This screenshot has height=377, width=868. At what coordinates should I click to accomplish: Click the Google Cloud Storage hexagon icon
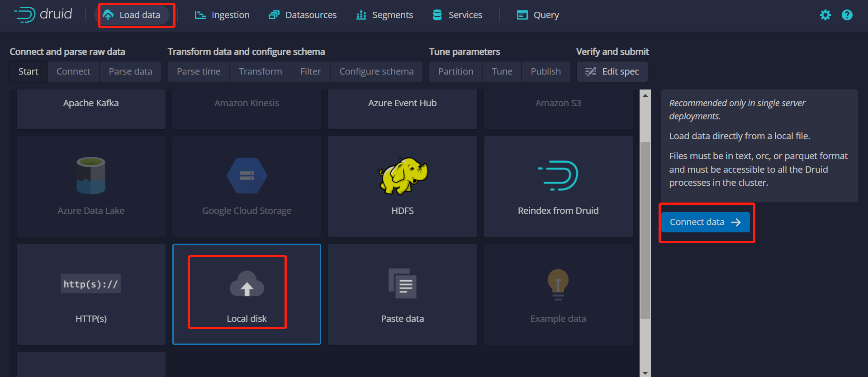(x=247, y=175)
